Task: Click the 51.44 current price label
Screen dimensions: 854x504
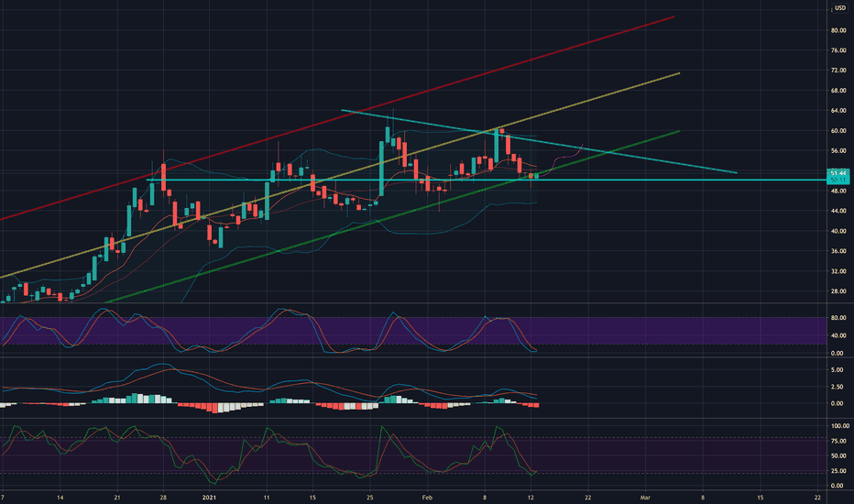Action: [838, 172]
